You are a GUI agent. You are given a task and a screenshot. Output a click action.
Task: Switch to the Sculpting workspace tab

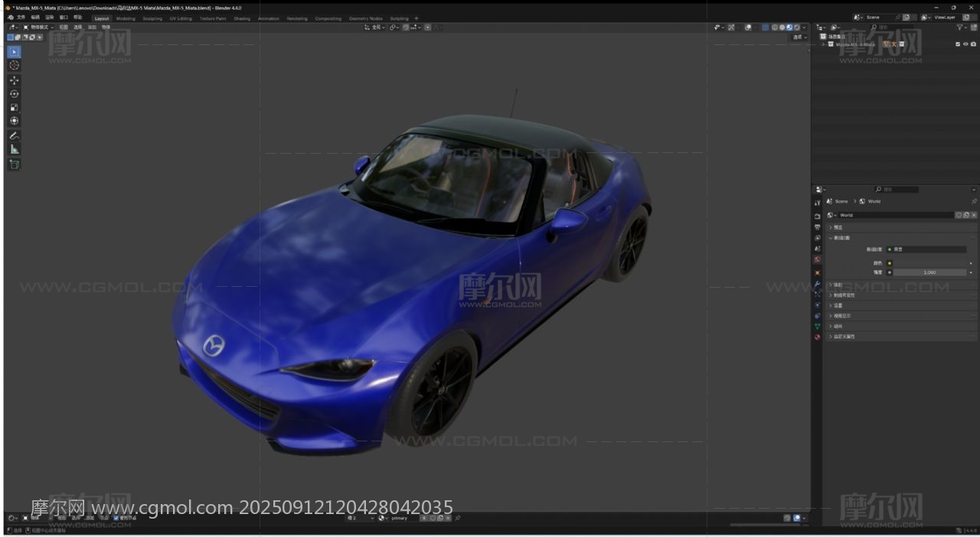pyautogui.click(x=152, y=18)
